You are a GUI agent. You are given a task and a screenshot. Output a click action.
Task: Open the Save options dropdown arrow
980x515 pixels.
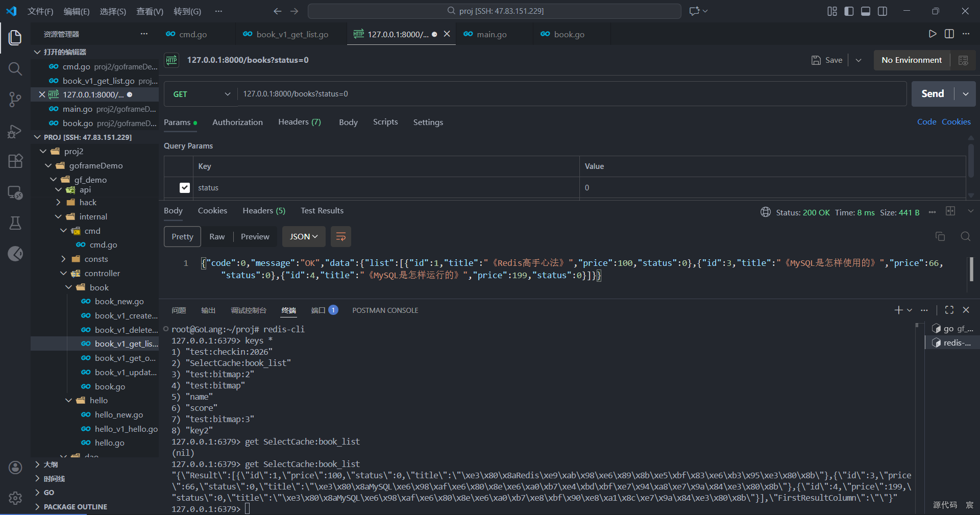(859, 60)
